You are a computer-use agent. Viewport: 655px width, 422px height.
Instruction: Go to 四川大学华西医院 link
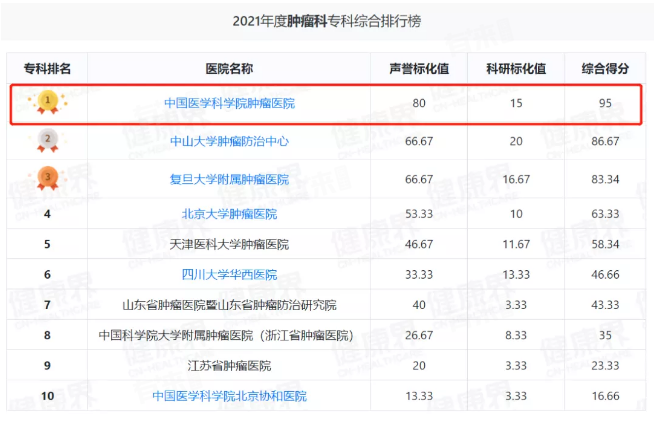(229, 275)
